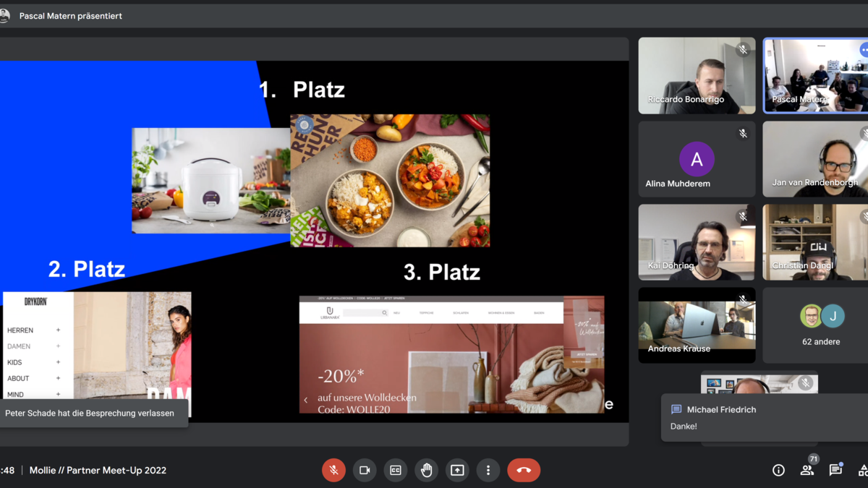Select the DAMEN menu entry
The image size is (868, 488).
click(x=19, y=346)
